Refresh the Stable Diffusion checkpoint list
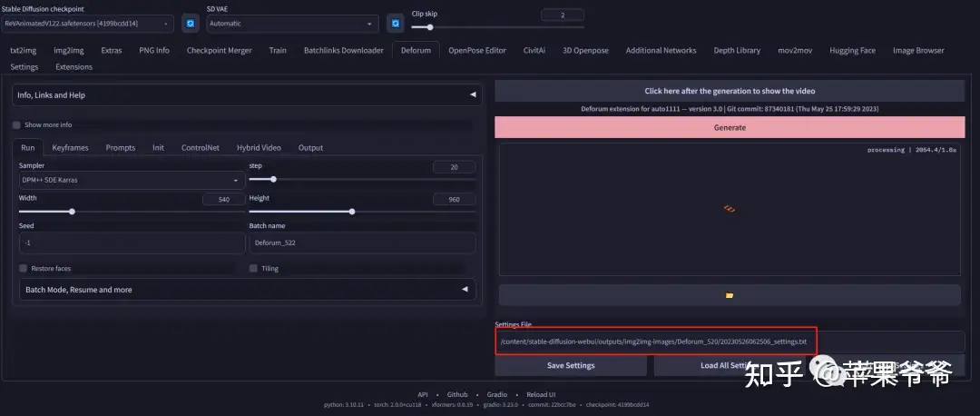980x416 pixels. pyautogui.click(x=190, y=24)
